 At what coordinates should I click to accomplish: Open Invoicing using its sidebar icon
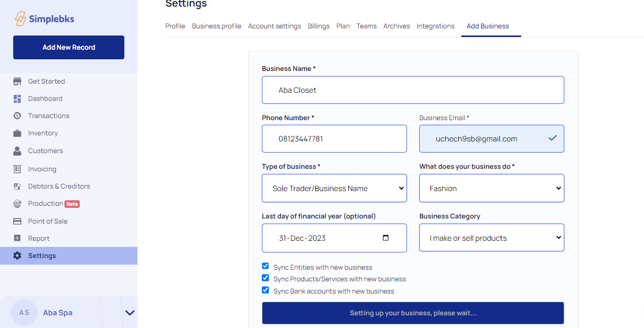pyautogui.click(x=17, y=169)
